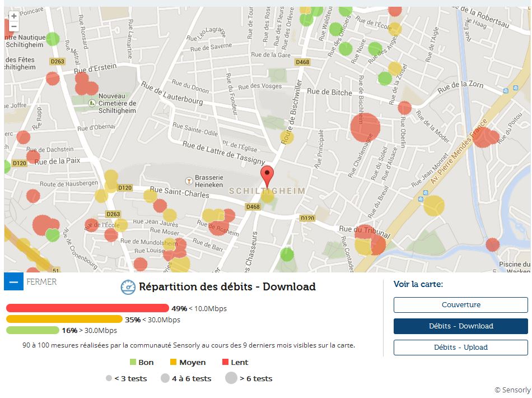Click the orange 35% speed bar
This screenshot has width=532, height=398.
[64, 320]
